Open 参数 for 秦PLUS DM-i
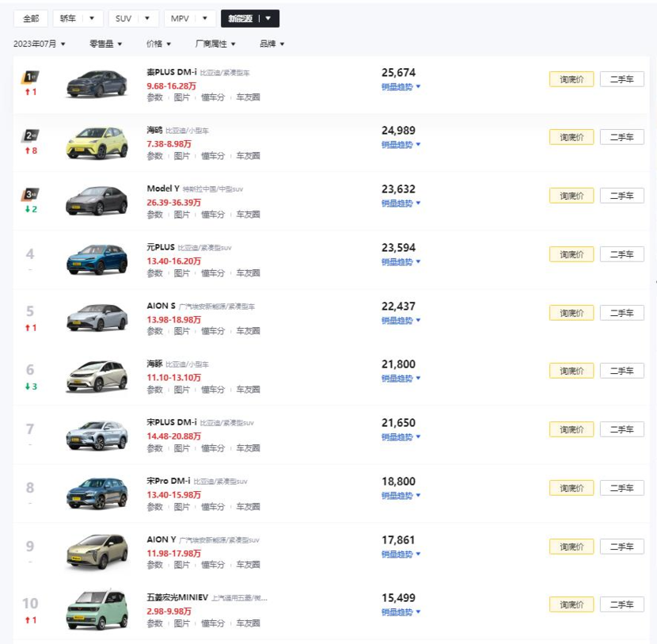Image resolution: width=657 pixels, height=644 pixels. point(154,97)
